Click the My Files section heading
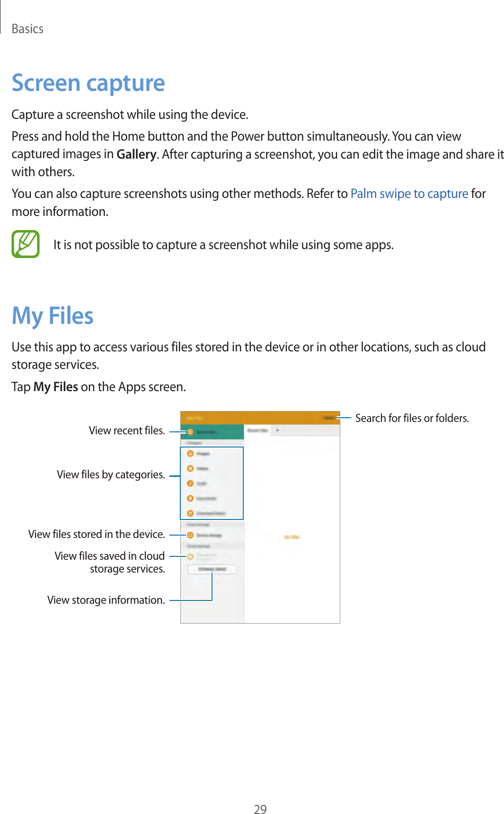This screenshot has height=814, width=504. pyautogui.click(x=53, y=316)
